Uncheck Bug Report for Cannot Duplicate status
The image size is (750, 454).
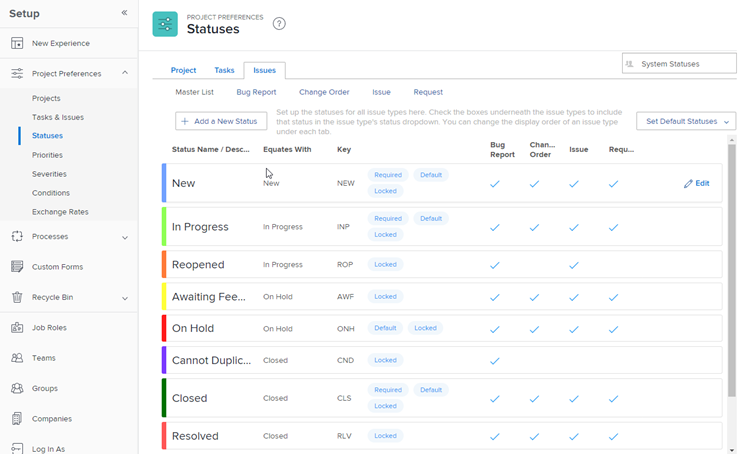(x=495, y=360)
